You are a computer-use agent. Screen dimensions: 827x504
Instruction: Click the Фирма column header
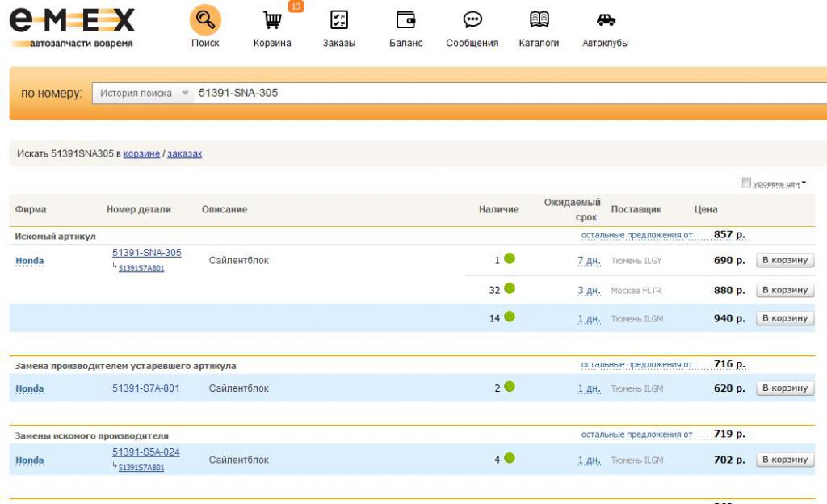pyautogui.click(x=31, y=209)
